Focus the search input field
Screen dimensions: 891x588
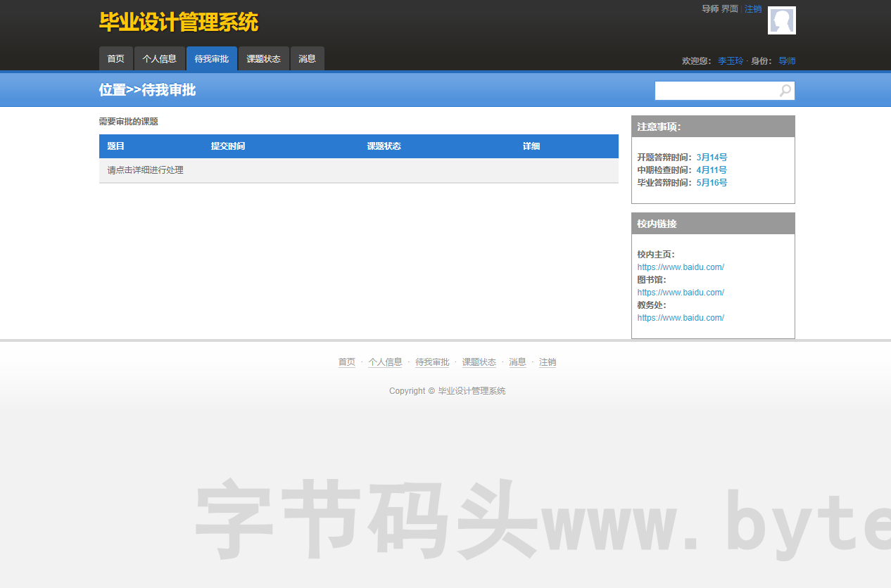tap(716, 91)
